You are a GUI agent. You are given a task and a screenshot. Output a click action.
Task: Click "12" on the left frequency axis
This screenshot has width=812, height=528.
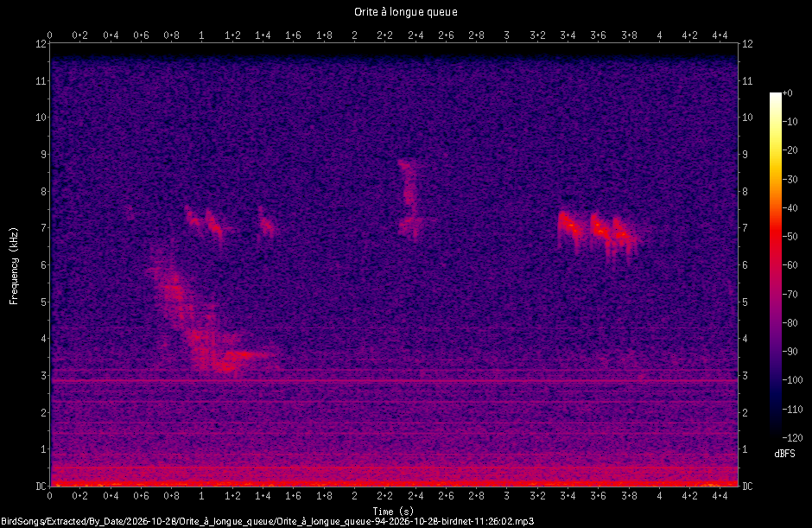(41, 44)
